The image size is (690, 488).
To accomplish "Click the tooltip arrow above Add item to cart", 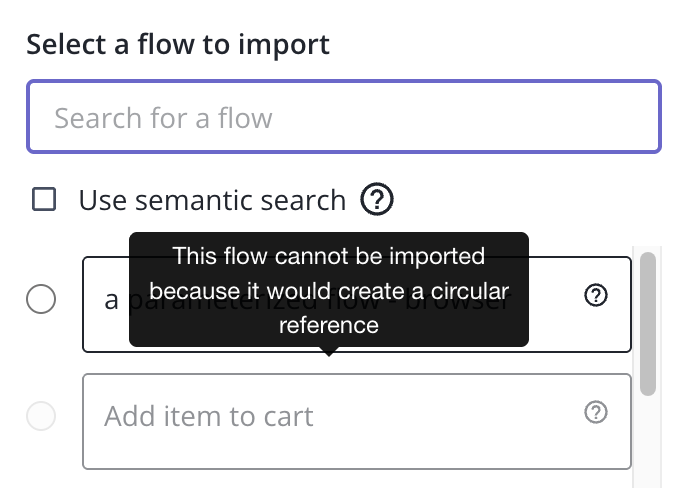I will pos(329,351).
